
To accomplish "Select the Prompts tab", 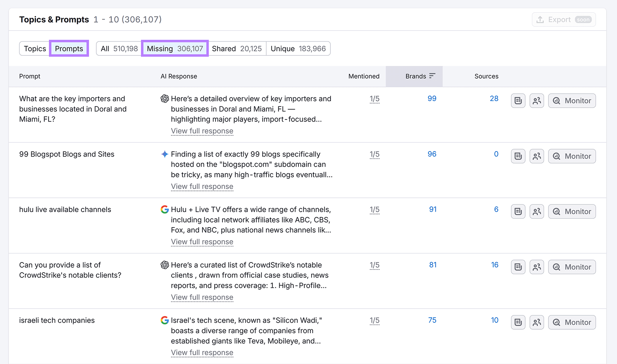I will [x=69, y=49].
